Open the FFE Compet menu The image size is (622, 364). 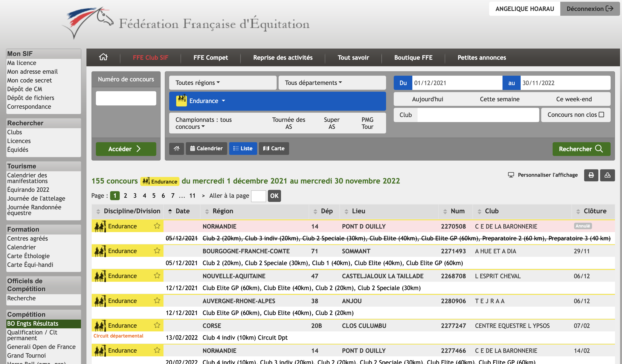click(x=211, y=58)
